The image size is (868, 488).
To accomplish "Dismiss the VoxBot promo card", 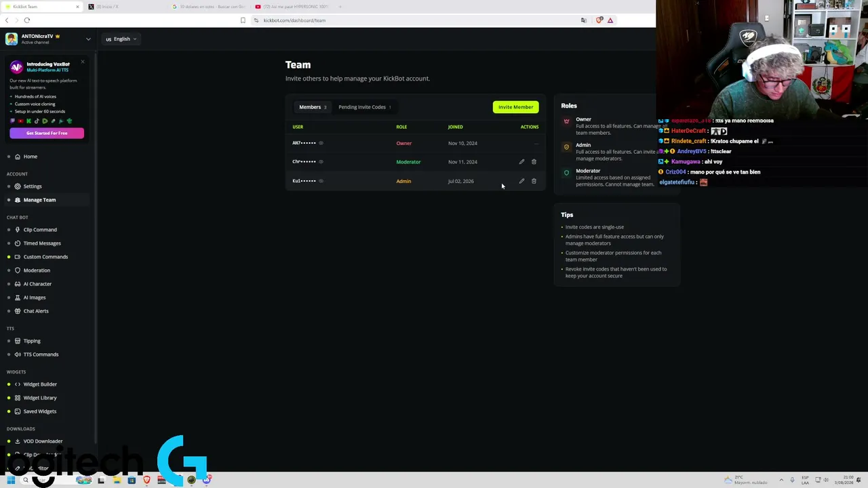I will point(83,62).
